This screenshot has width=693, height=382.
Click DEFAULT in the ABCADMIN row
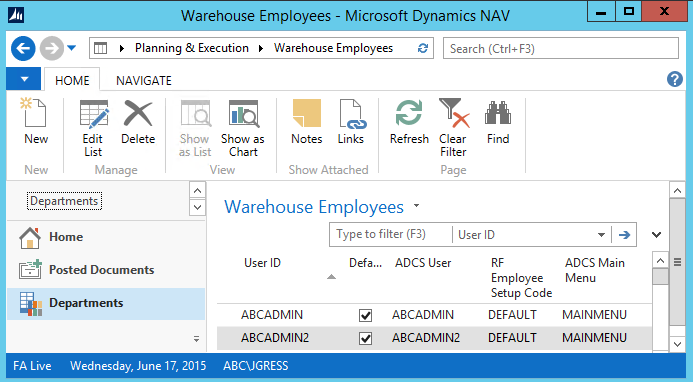pyautogui.click(x=512, y=315)
